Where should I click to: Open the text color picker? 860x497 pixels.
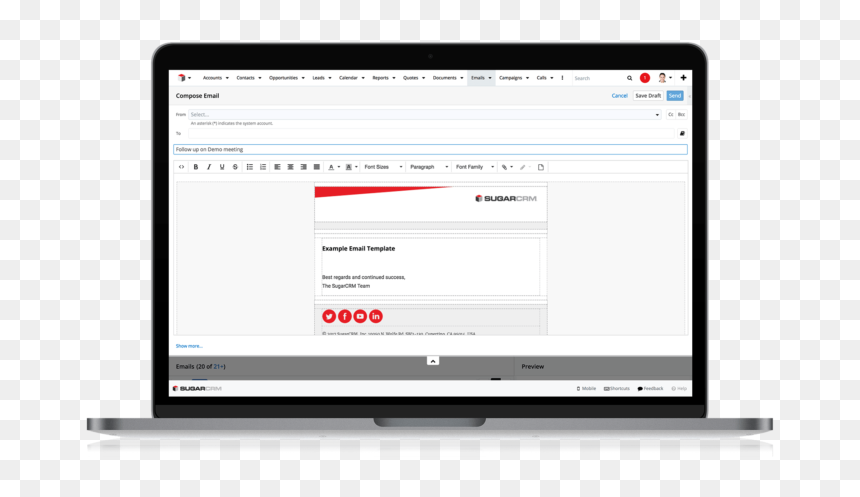tap(333, 167)
